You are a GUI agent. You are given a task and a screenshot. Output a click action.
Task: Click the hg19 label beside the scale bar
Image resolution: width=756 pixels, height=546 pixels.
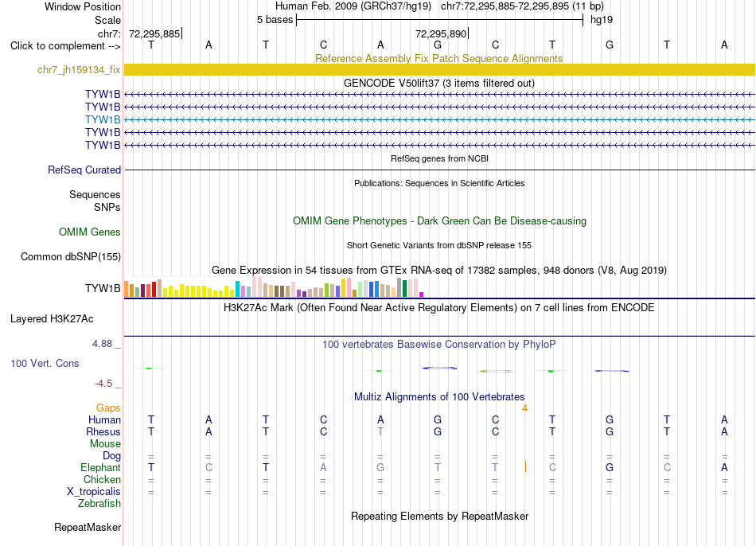602,20
